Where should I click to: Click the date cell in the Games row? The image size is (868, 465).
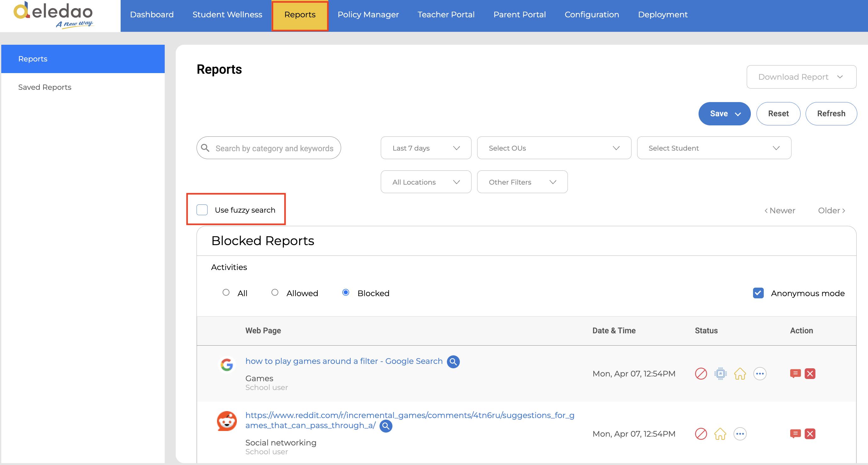(634, 374)
